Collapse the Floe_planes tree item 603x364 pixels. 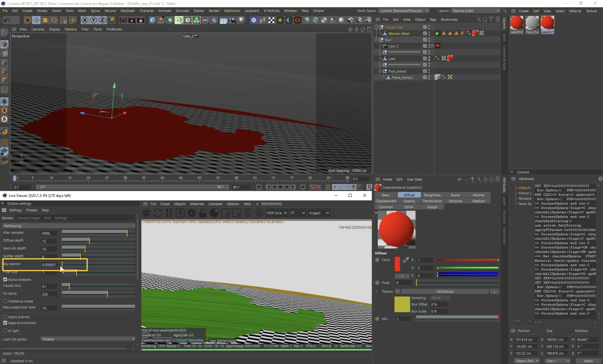coord(380,71)
